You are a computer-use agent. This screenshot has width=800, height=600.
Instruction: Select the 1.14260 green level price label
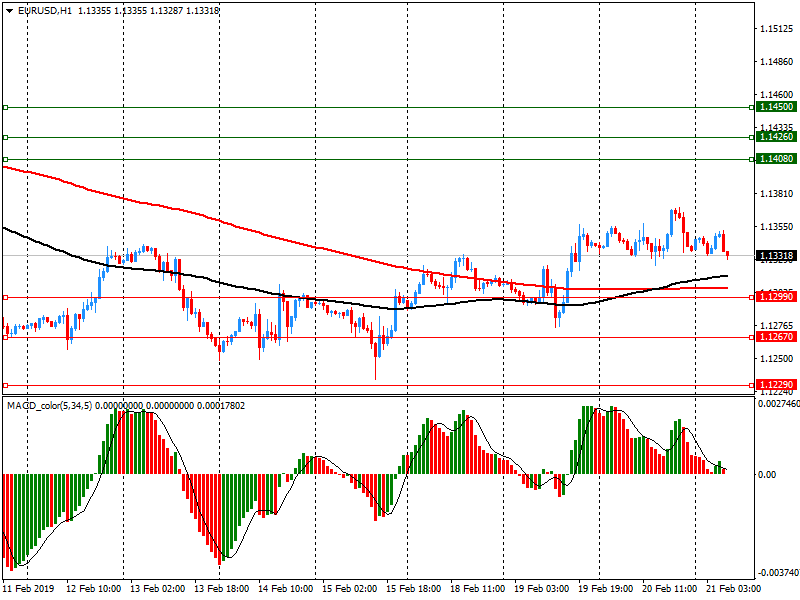(x=776, y=137)
